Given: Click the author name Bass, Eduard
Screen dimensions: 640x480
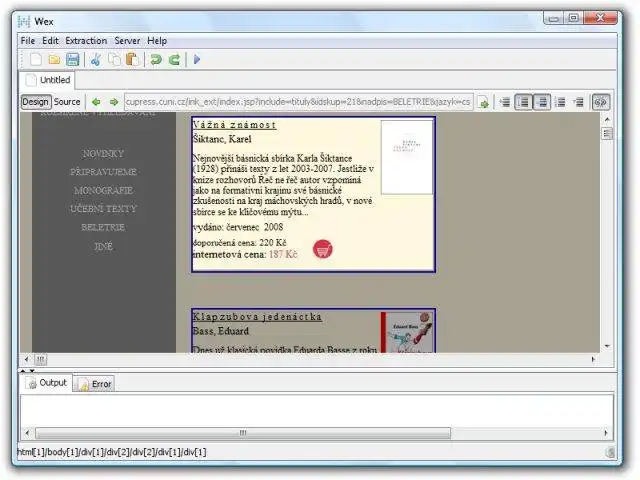Looking at the screenshot, I should [220, 331].
